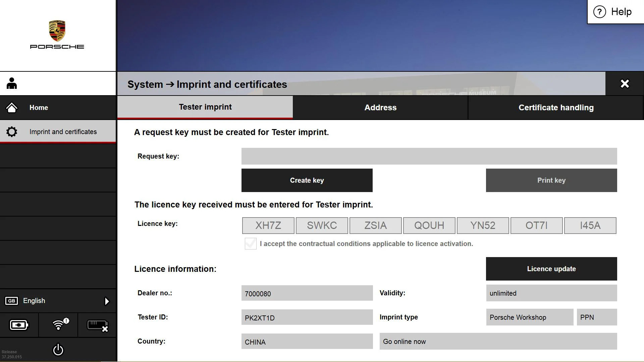The width and height of the screenshot is (644, 362).
Task: Click the first licence key box XH7Z
Action: coord(268,226)
